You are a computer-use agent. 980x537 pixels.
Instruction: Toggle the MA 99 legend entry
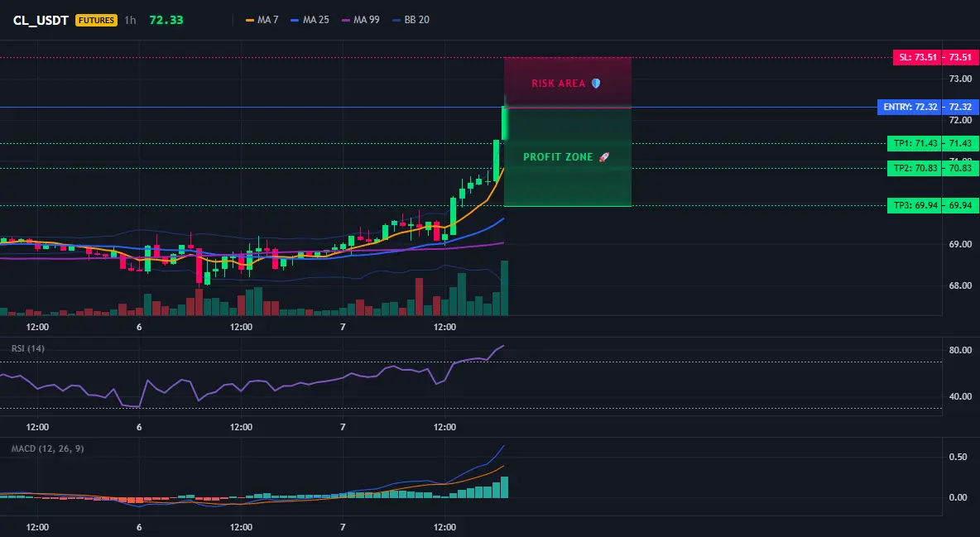pos(361,20)
